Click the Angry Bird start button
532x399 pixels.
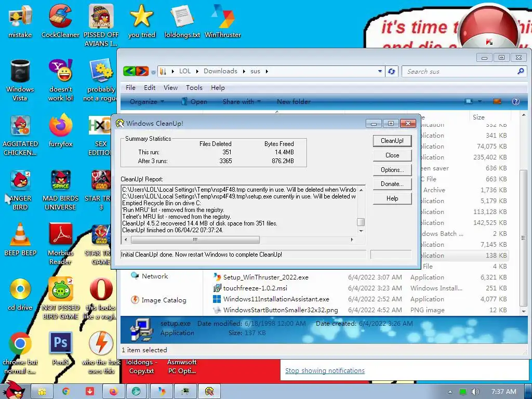(14, 390)
